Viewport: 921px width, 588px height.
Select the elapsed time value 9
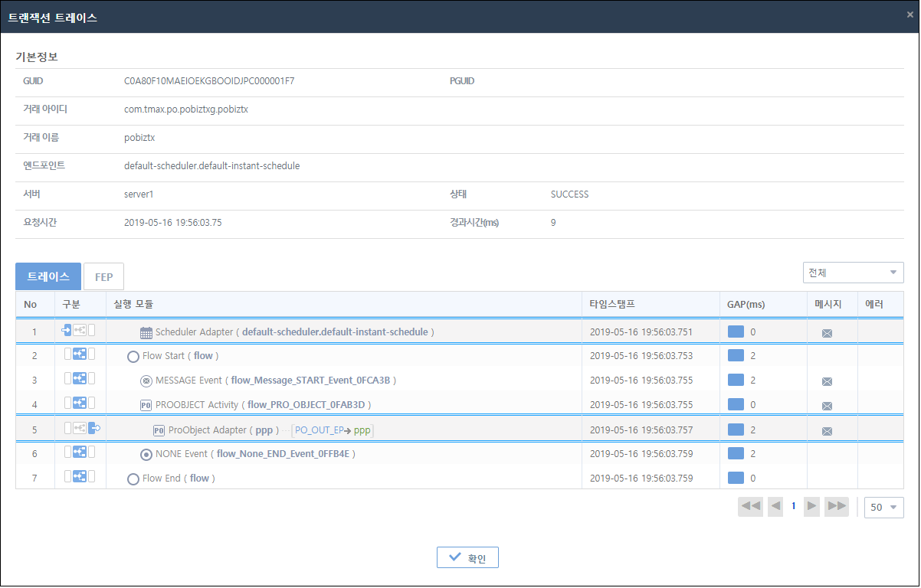[x=553, y=223]
